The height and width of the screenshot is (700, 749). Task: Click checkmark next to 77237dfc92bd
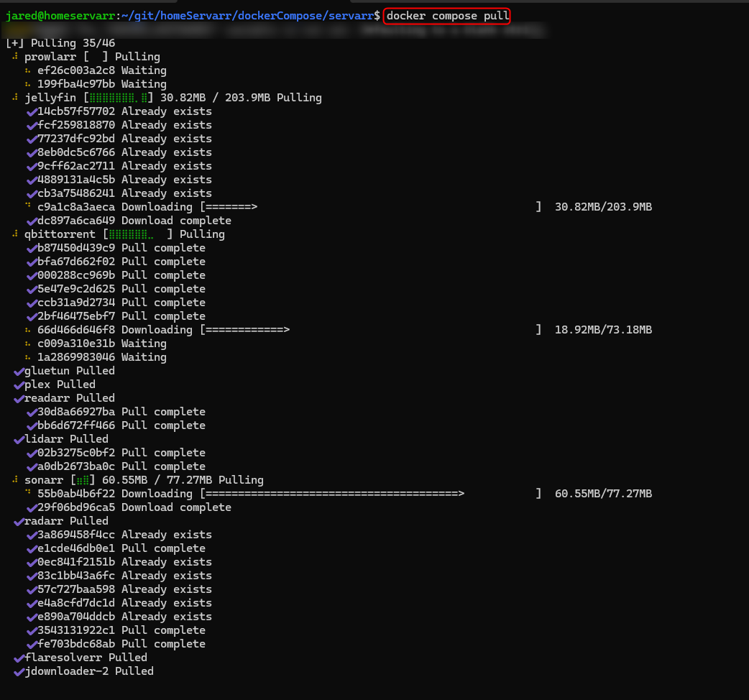32,139
